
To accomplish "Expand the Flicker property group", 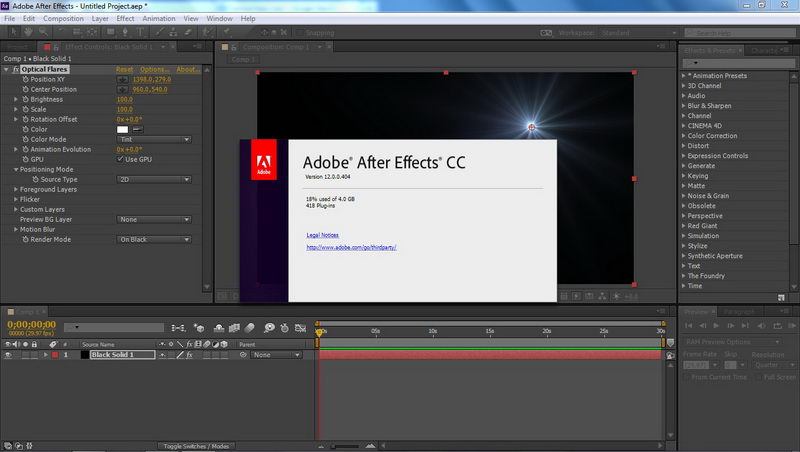I will 16,199.
